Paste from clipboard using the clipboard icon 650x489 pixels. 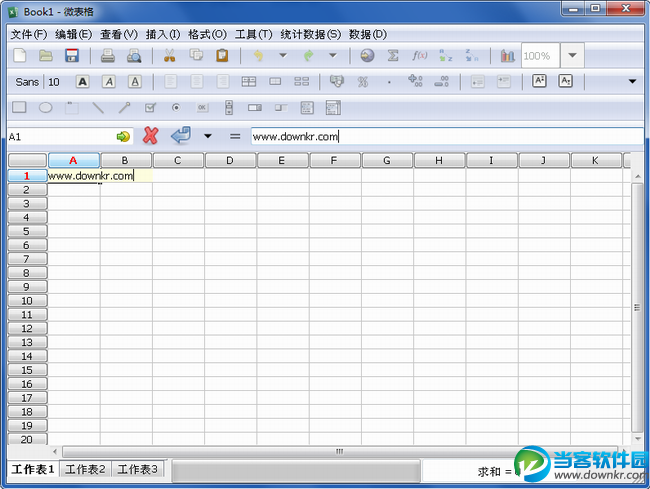point(222,55)
